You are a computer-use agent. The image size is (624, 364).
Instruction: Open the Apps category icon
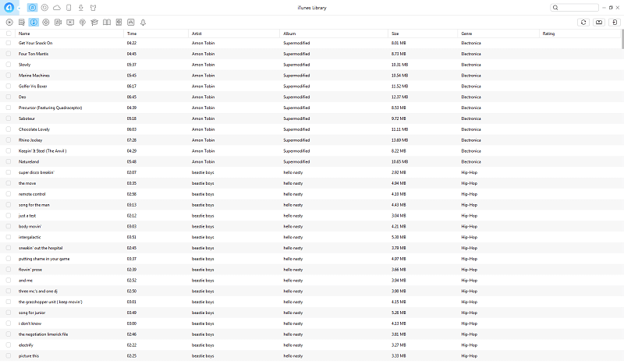coord(130,23)
